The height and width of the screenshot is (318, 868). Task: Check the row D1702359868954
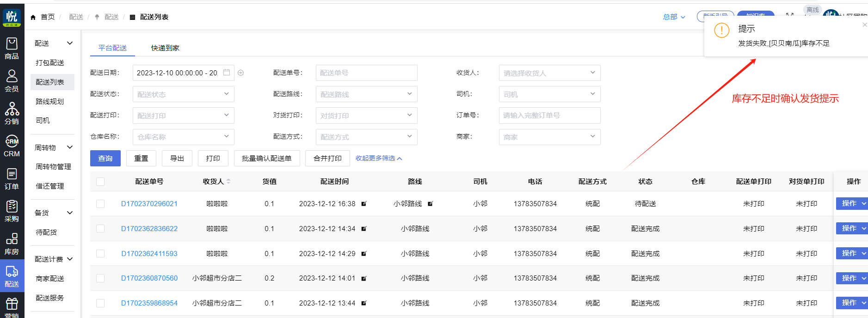pyautogui.click(x=100, y=303)
